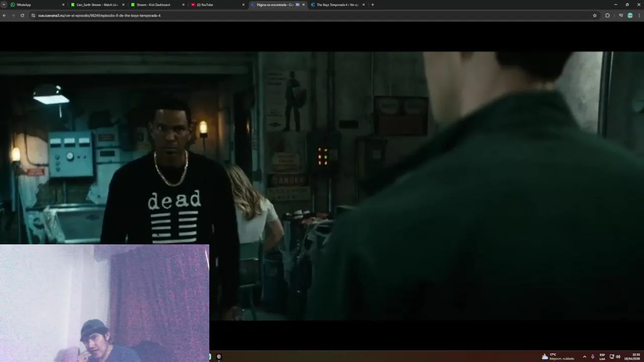The width and height of the screenshot is (644, 362).
Task: Close the Página no encontrada tab
Action: coord(303,5)
